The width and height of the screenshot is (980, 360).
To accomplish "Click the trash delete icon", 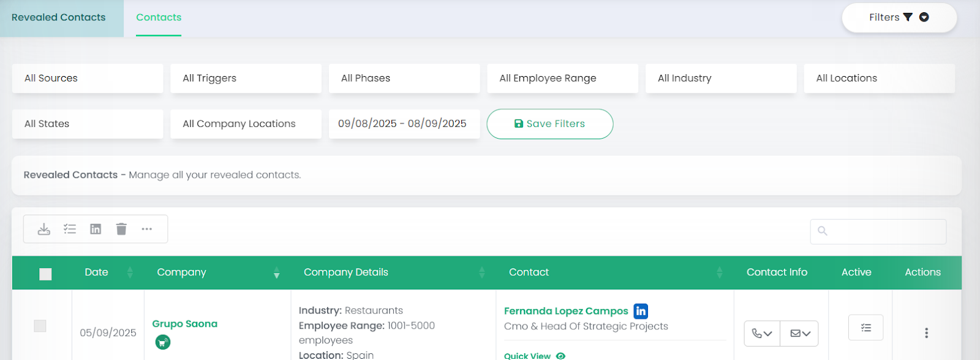I will (121, 229).
